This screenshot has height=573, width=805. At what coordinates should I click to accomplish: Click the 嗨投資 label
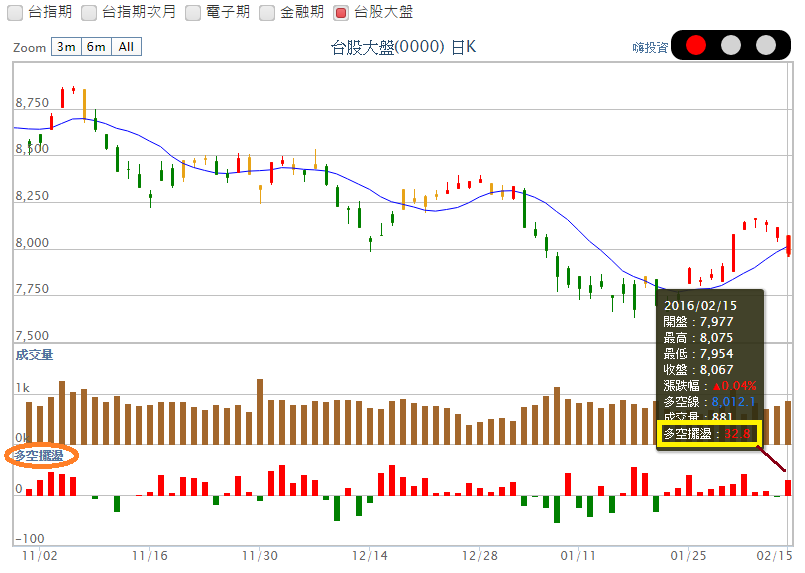coord(650,47)
